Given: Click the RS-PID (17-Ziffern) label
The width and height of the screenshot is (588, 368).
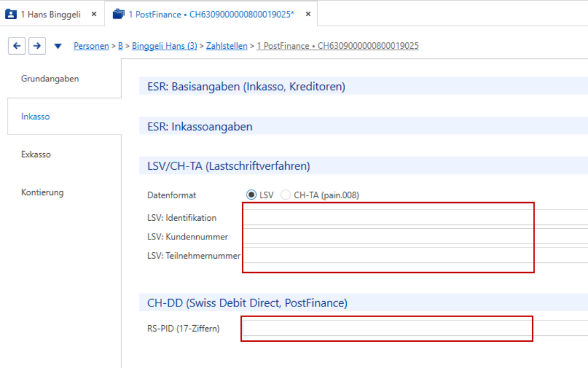Looking at the screenshot, I should click(183, 329).
